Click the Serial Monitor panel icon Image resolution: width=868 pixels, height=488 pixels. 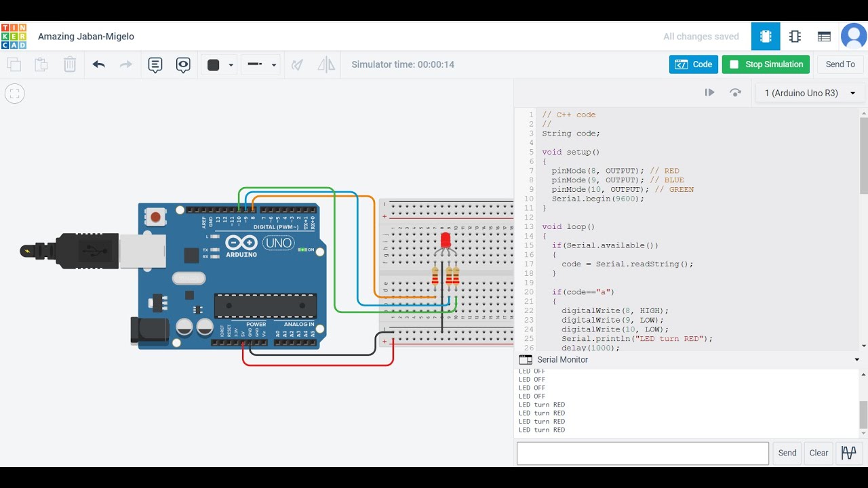pos(526,360)
